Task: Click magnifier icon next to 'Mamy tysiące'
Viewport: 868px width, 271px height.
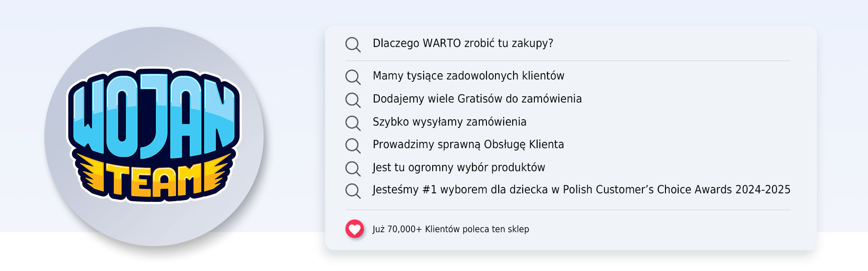Action: [x=353, y=77]
